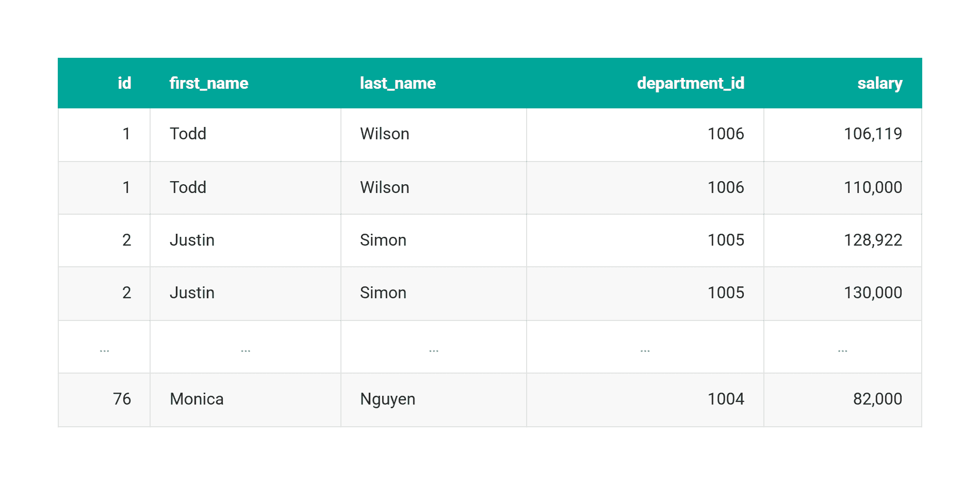Click the ellipsis in the id column
Image resolution: width=980 pixels, height=483 pixels.
click(104, 351)
